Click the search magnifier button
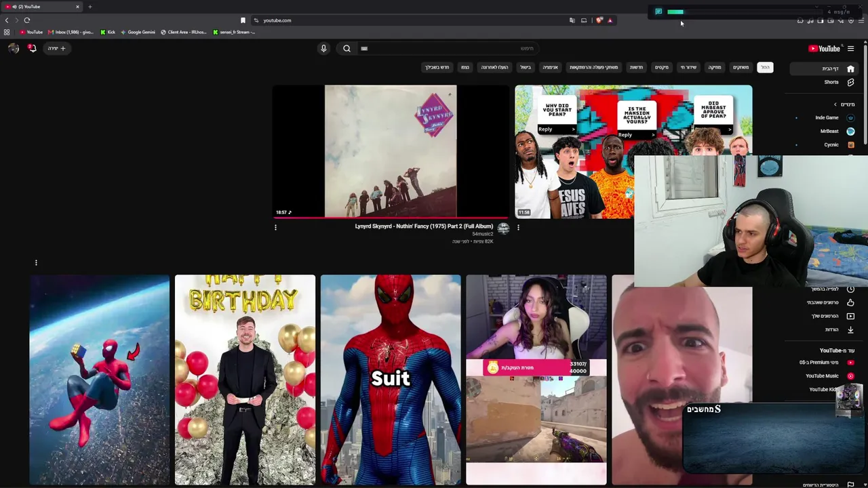Image resolution: width=868 pixels, height=488 pixels. (347, 48)
